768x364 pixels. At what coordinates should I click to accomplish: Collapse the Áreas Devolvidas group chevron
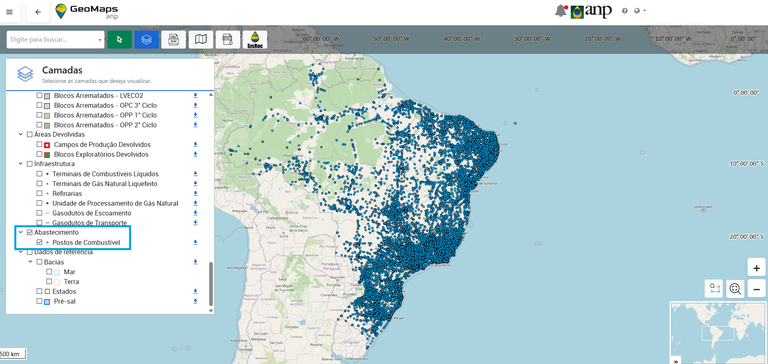click(21, 134)
